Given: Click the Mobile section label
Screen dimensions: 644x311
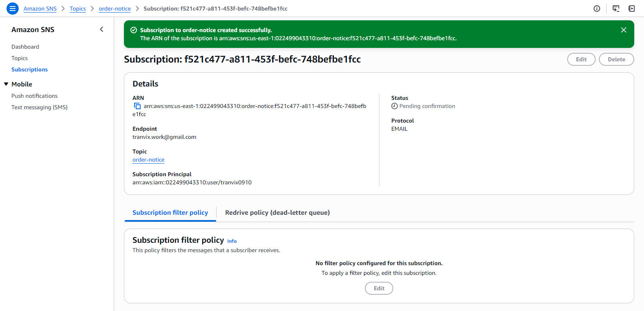Looking at the screenshot, I should 22,84.
